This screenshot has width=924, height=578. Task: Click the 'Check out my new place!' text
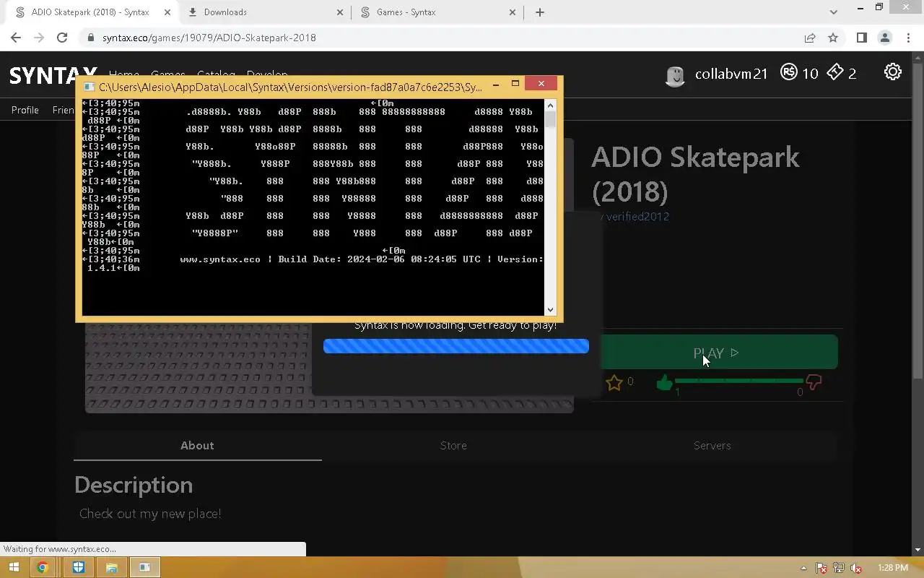point(150,514)
